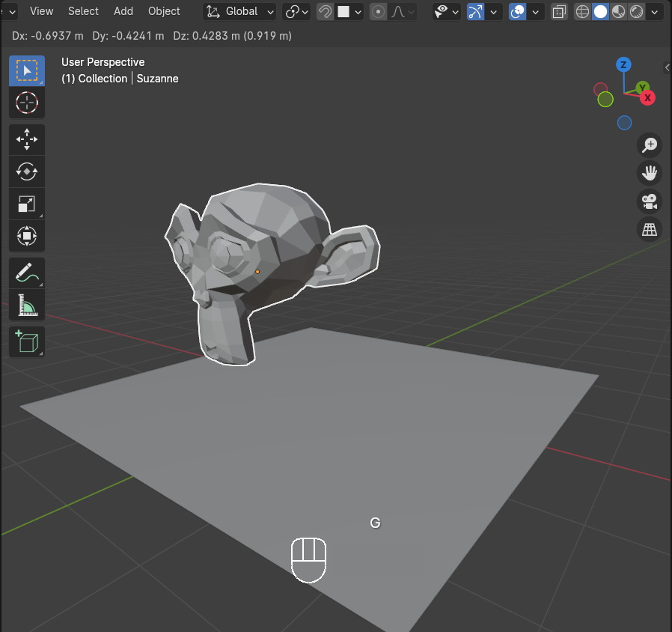Select the 3D Cursor tool
This screenshot has width=672, height=632.
click(27, 103)
